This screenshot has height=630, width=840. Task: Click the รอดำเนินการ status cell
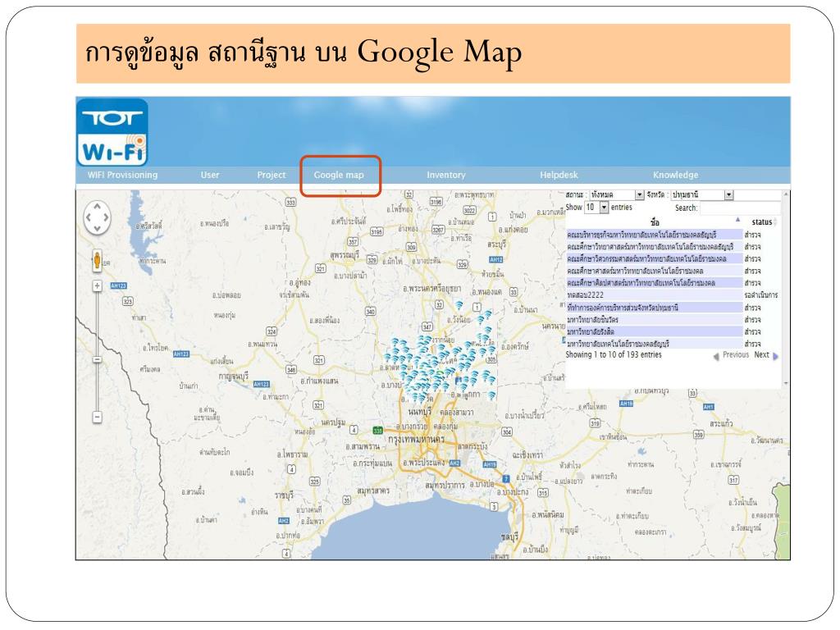761,295
